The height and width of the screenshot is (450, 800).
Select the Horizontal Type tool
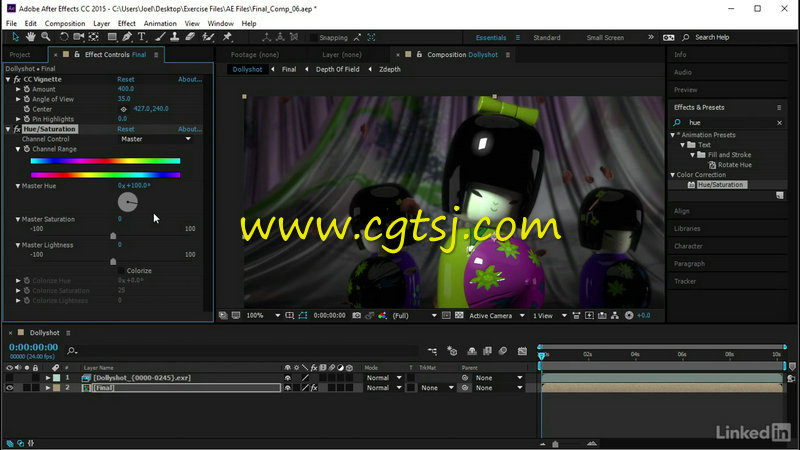[x=142, y=37]
